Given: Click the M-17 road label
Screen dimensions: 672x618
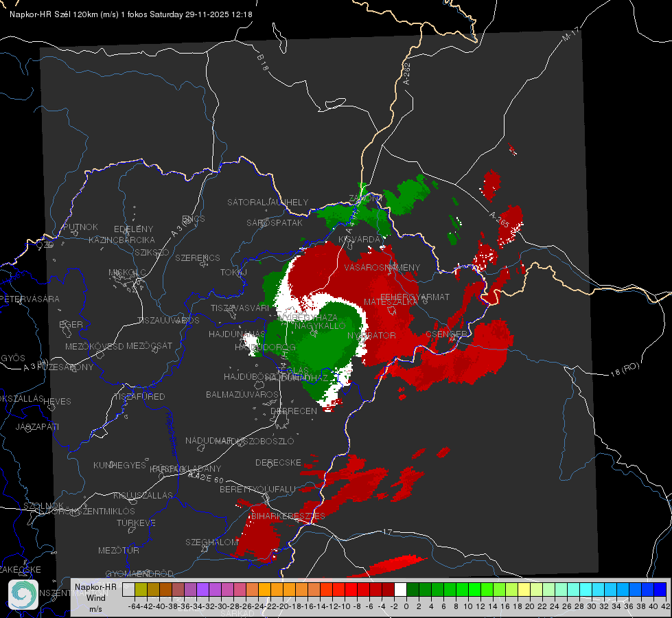Looking at the screenshot, I should pyautogui.click(x=570, y=34).
